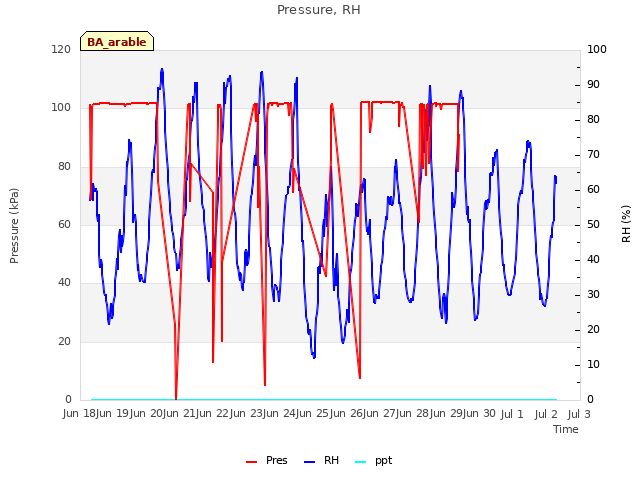Click the 60 value on the pressure axis
Screen dimensions: 640x480
[64, 224]
